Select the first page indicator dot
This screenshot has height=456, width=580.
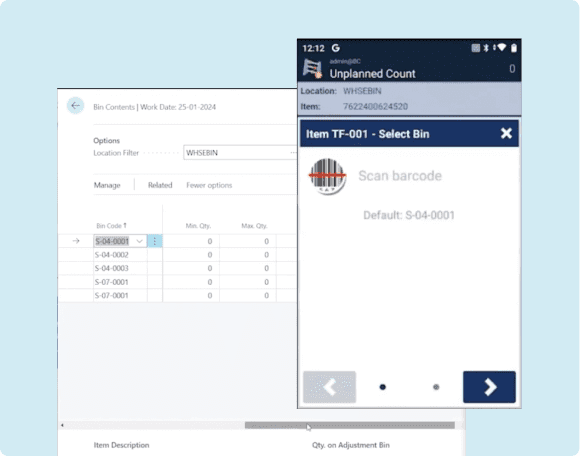coord(382,387)
